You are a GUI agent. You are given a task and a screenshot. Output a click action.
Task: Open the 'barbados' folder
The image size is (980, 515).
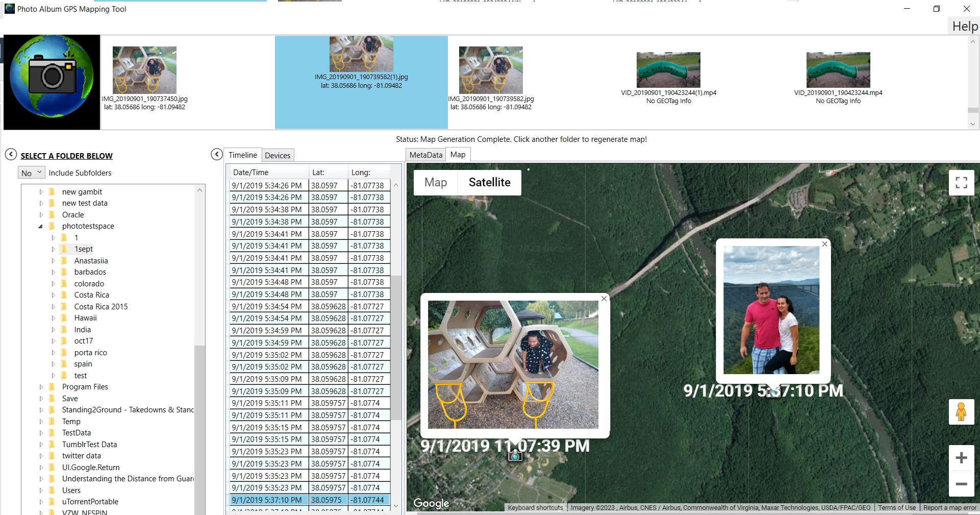point(90,272)
